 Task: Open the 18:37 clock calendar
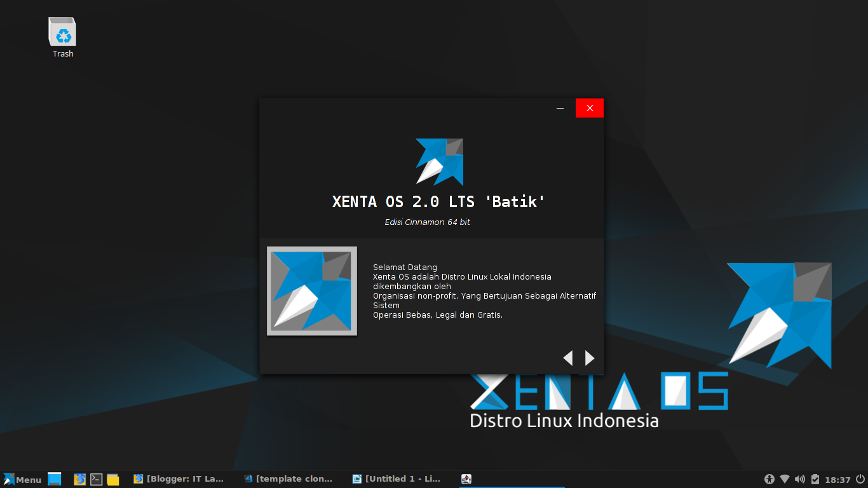839,480
